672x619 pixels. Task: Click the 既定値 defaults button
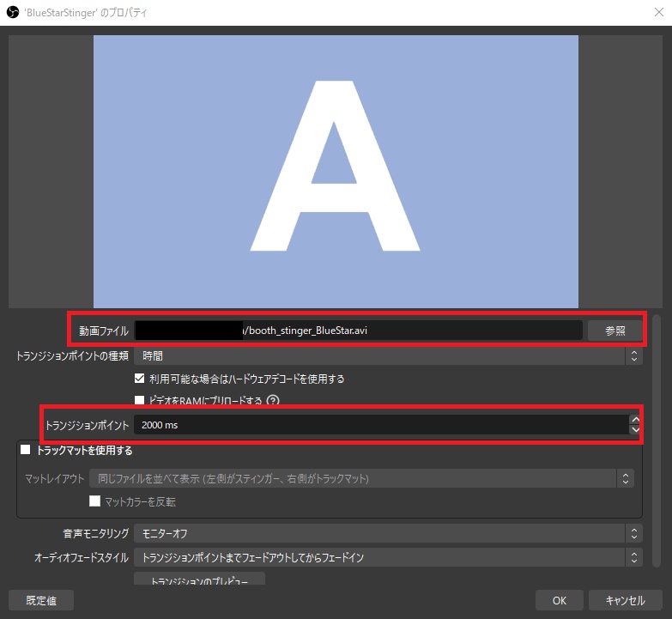pyautogui.click(x=41, y=600)
